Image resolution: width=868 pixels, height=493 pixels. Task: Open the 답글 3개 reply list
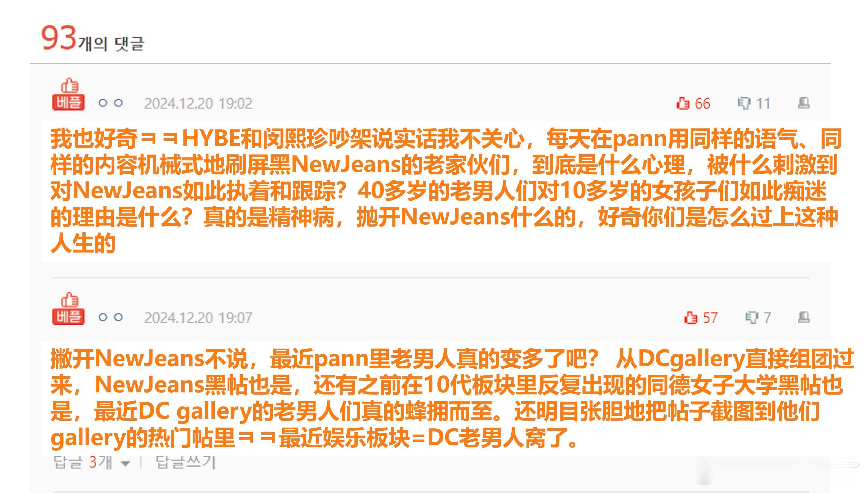(x=83, y=463)
